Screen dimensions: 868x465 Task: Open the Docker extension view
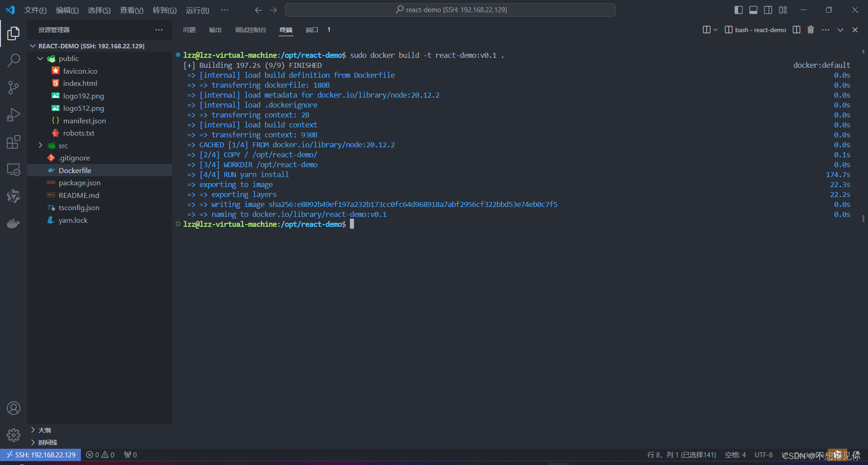[14, 223]
